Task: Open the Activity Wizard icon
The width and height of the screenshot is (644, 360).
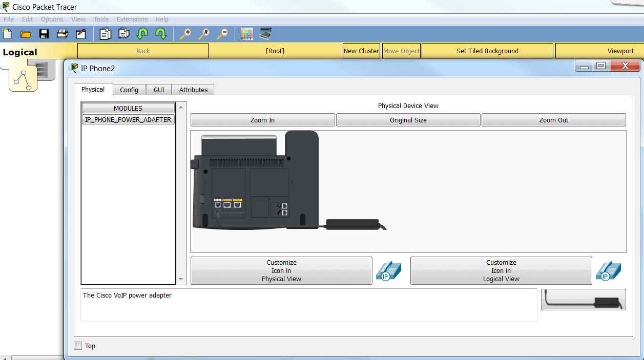Action: pyautogui.click(x=81, y=34)
